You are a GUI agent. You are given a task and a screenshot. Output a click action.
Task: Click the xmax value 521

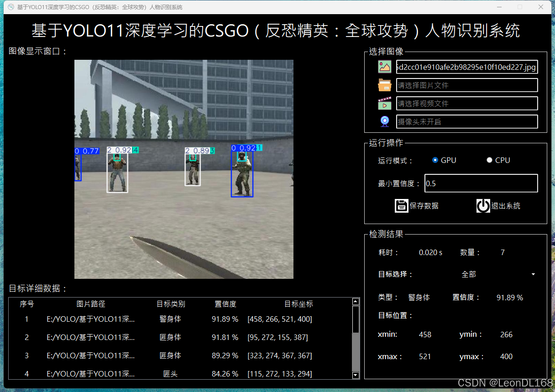click(425, 356)
